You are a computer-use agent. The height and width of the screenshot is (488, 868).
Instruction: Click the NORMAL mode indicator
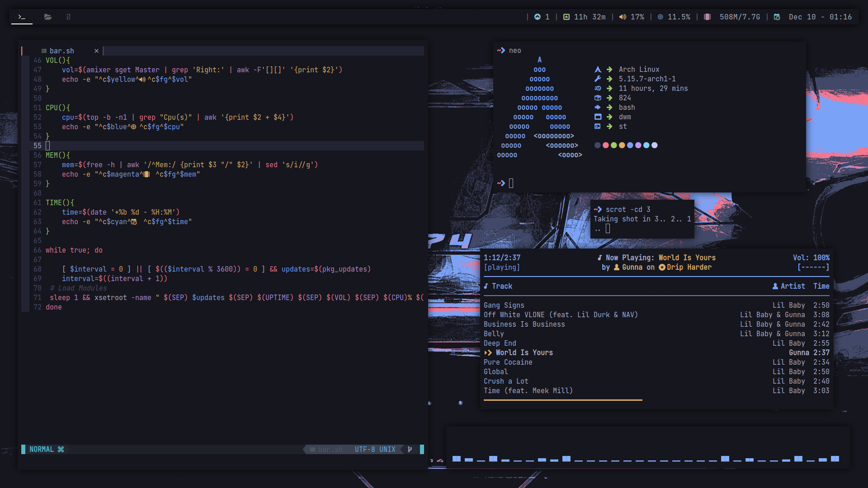pos(42,449)
